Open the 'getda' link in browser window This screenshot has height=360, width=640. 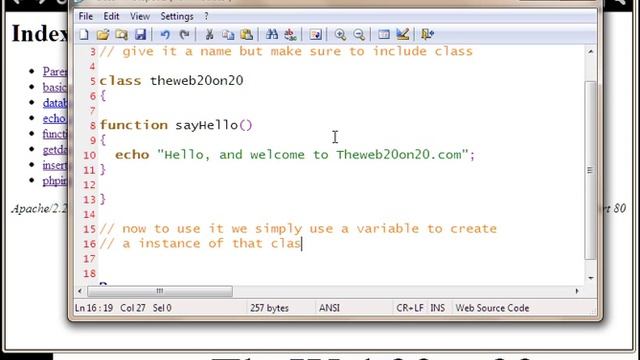55,150
